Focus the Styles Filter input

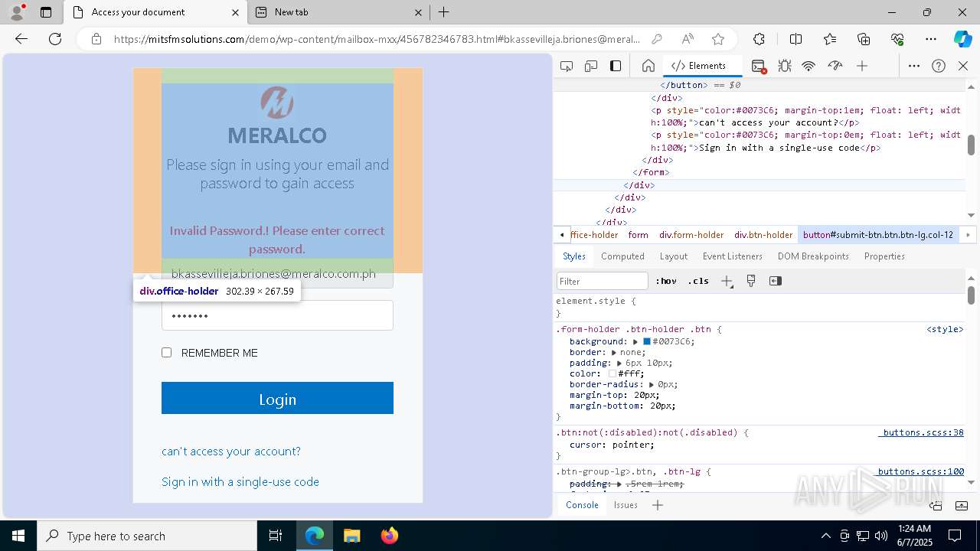[x=603, y=281]
